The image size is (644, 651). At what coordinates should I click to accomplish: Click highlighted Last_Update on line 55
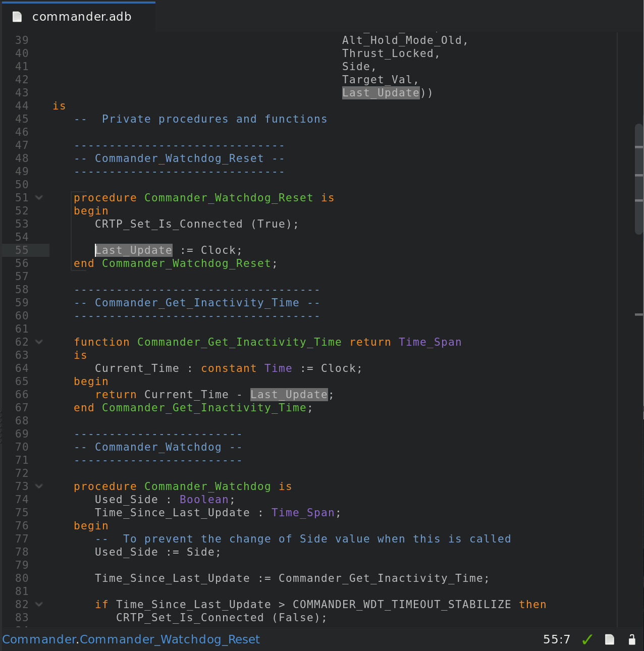pyautogui.click(x=134, y=250)
